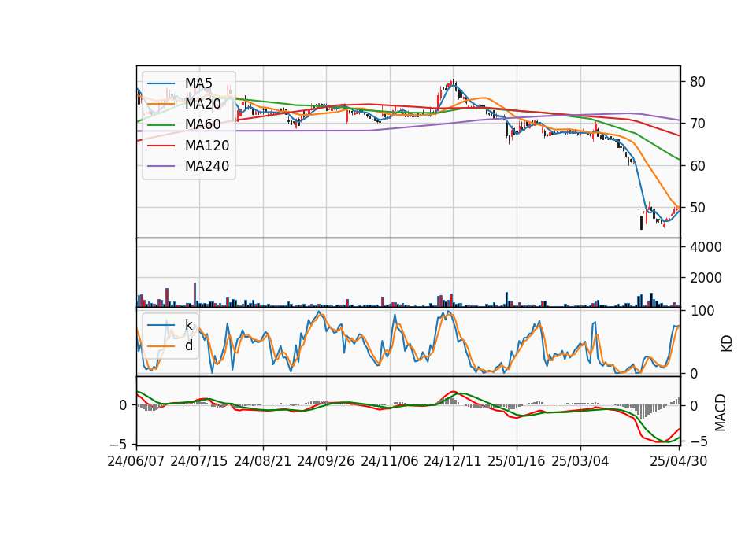Viewport: 756px width, 543px height.
Task: Click the red MA120 legend line
Action: pyautogui.click(x=161, y=146)
